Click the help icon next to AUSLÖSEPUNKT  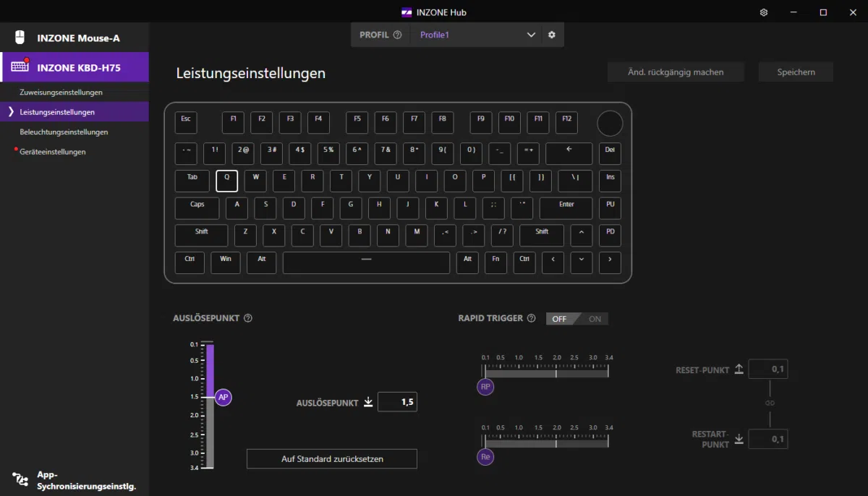point(248,317)
